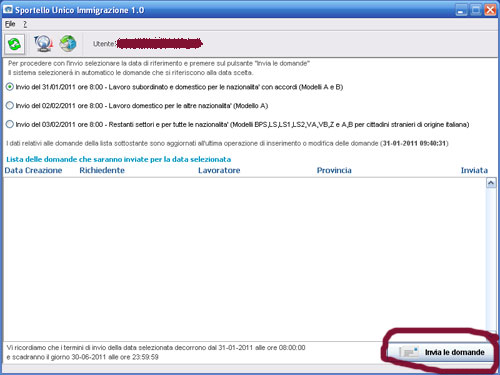Click the list scrollbar up arrow
This screenshot has height=375, width=500.
coord(491,183)
